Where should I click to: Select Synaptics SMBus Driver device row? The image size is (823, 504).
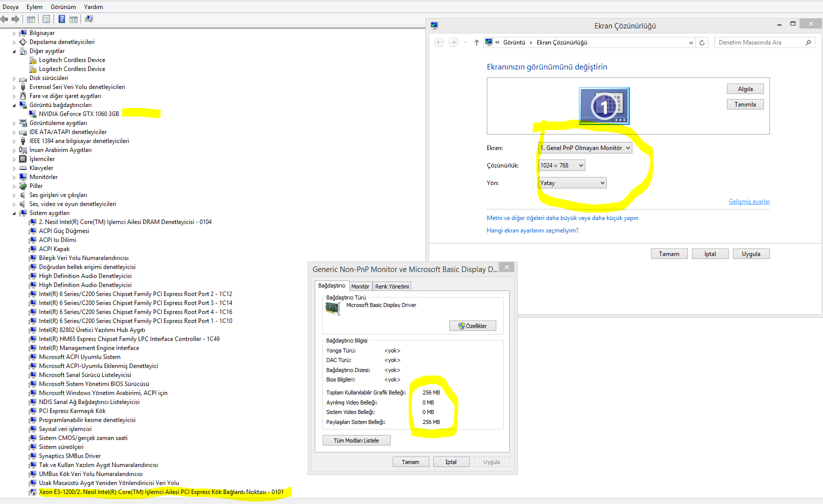tap(70, 456)
